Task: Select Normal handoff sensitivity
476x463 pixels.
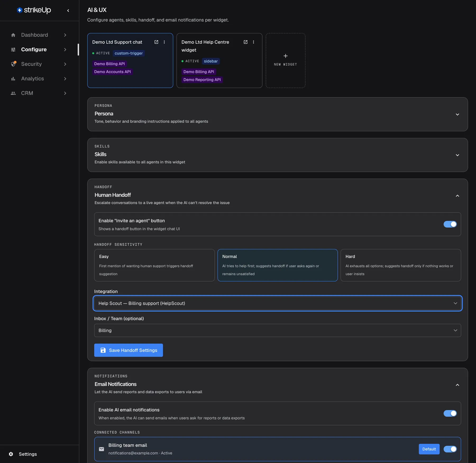Action: click(x=277, y=265)
